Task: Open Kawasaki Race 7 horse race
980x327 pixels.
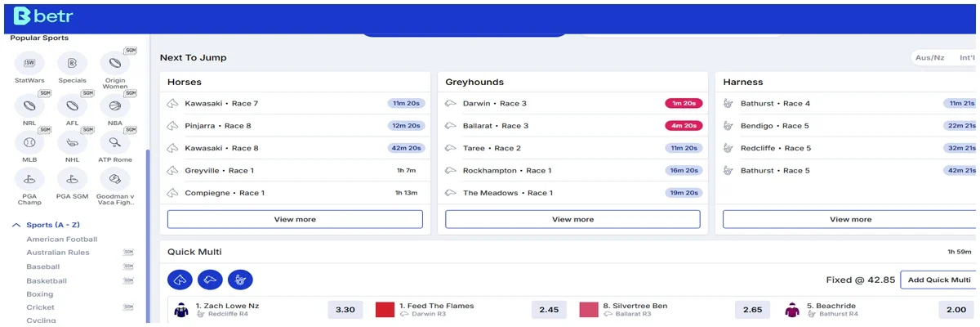Action: 295,104
